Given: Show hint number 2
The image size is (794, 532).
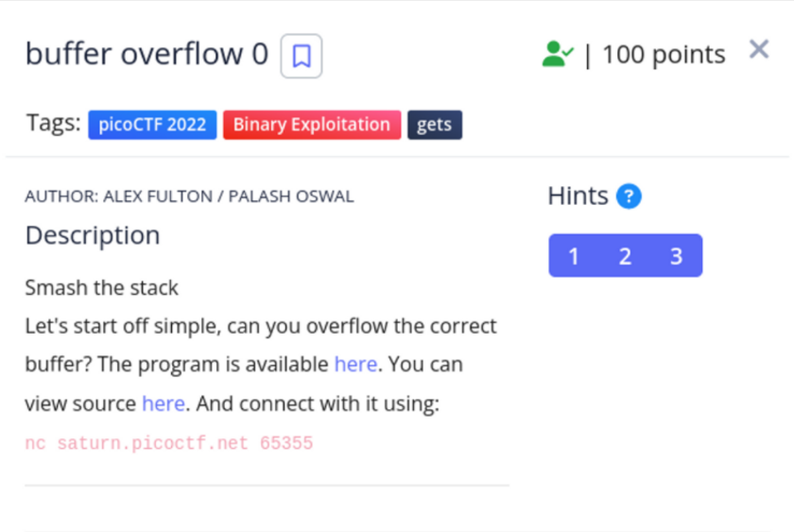Looking at the screenshot, I should click(x=625, y=256).
